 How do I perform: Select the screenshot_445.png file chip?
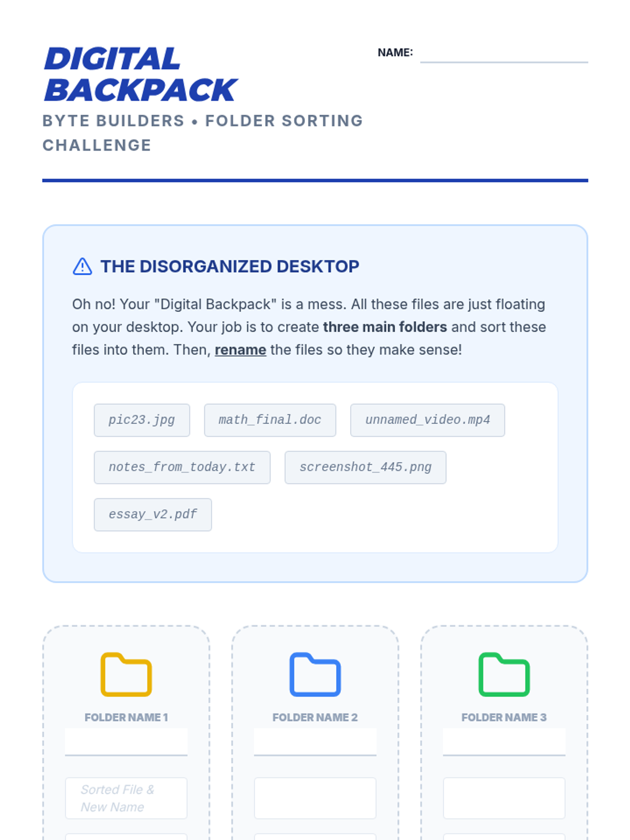tap(365, 467)
